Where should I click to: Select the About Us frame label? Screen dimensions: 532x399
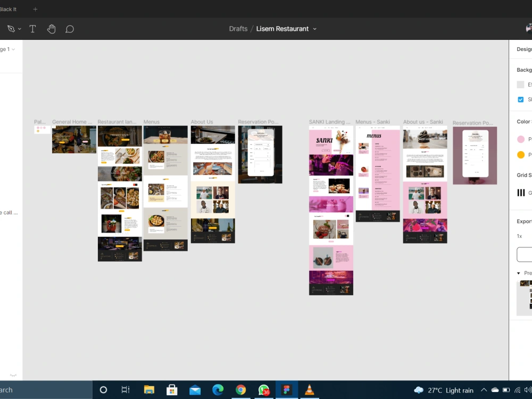click(x=202, y=122)
